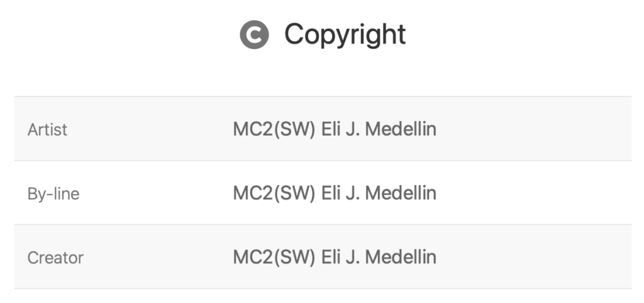This screenshot has width=644, height=303.
Task: Click "Medellin" in the Creator row
Action: pos(401,257)
